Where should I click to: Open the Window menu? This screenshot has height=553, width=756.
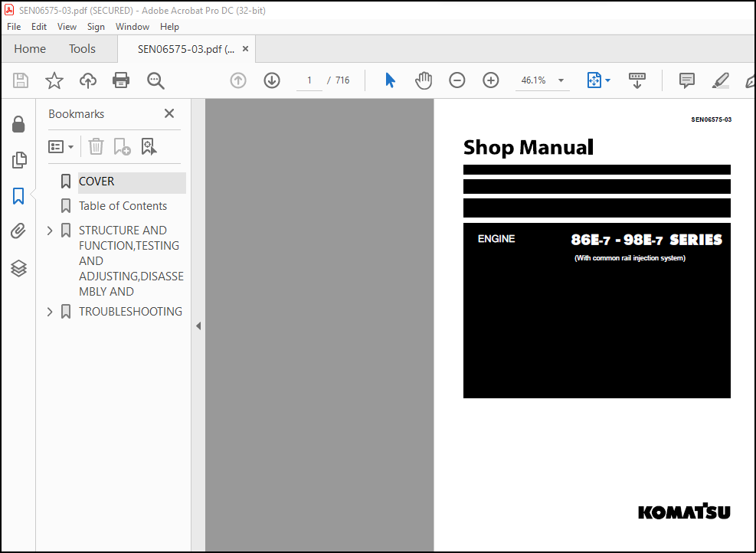tap(132, 27)
